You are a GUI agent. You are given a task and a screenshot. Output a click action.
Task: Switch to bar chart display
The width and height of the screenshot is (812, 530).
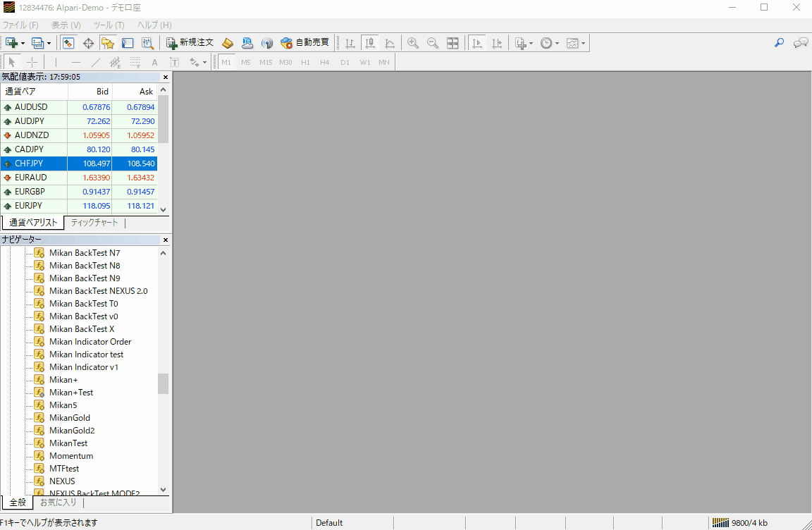(x=350, y=43)
